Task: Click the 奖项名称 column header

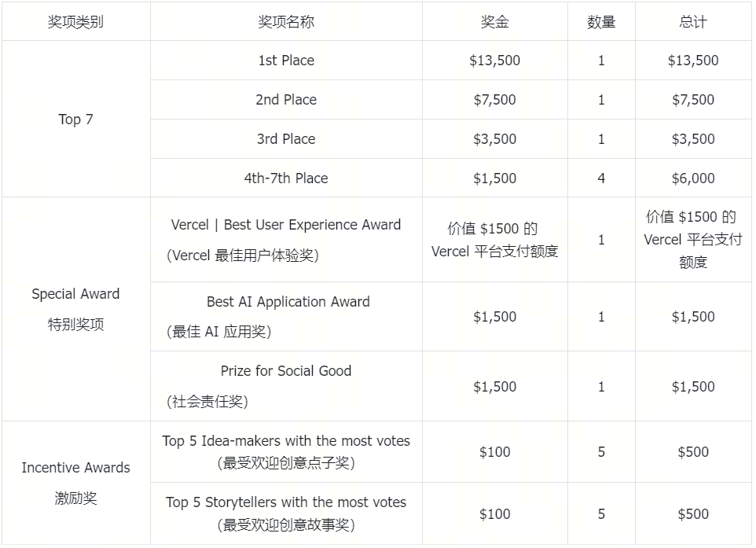Action: (286, 22)
